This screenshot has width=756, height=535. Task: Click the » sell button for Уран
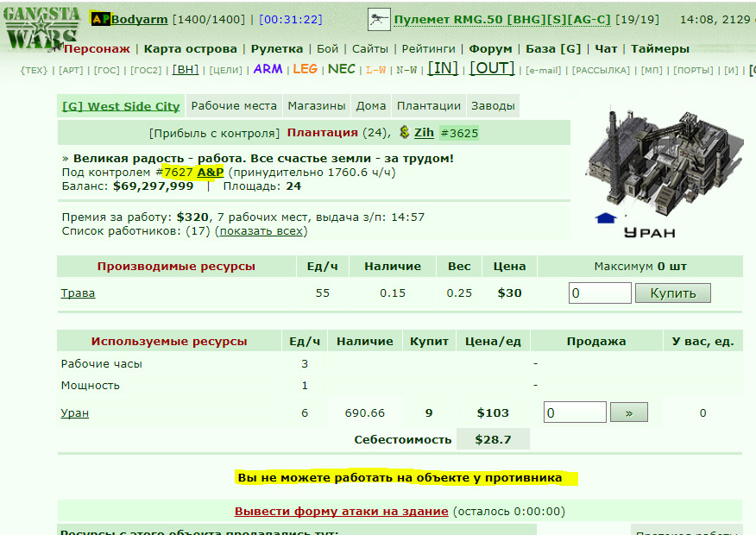(x=629, y=412)
